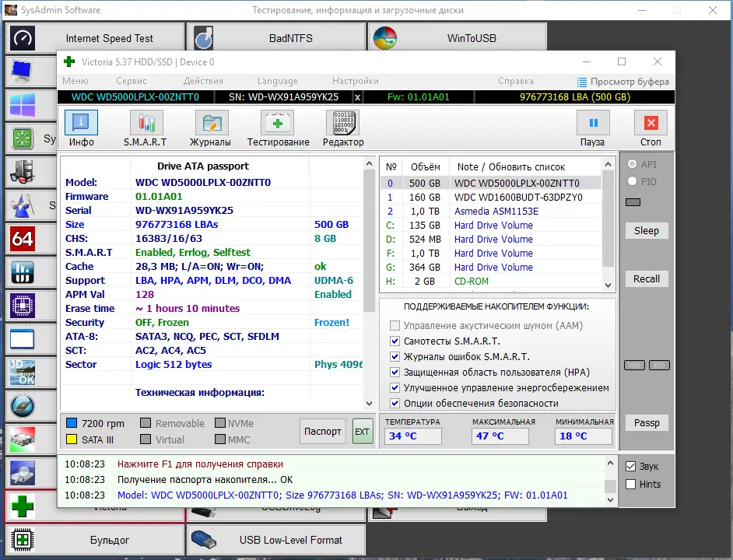Click the ТЕМПЕРАТУРА 34 °C field
Screen dimensions: 733x560
413,436
